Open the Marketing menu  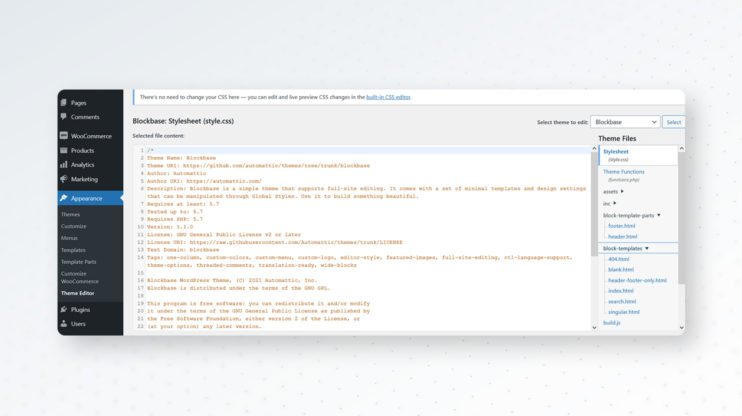click(x=84, y=179)
